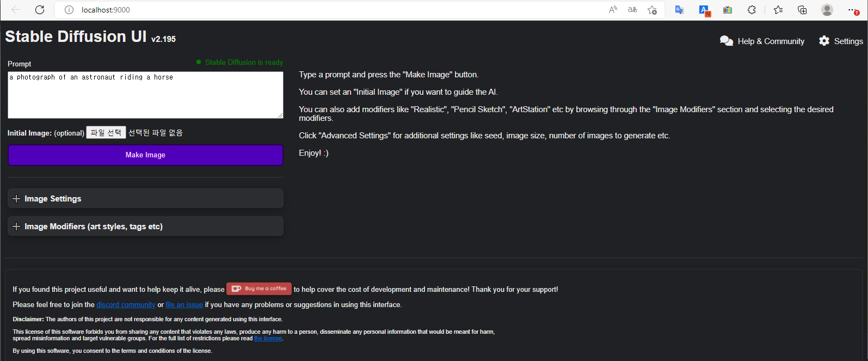Click the Stable Diffusion UI title
The width and height of the screenshot is (868, 361).
click(76, 36)
